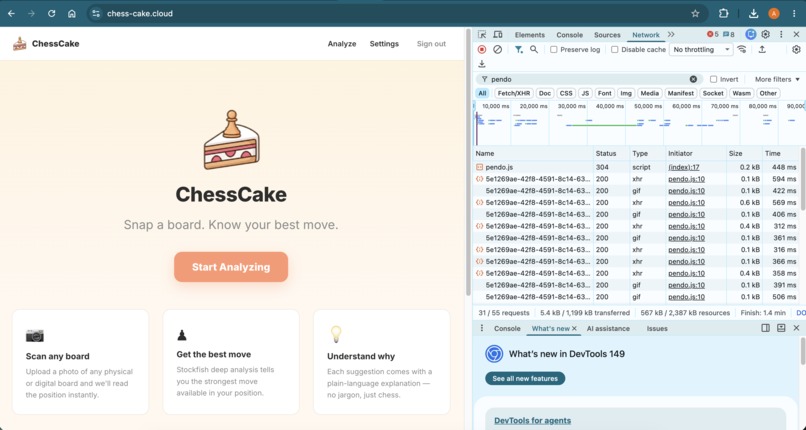Click the Start Analyzing button
Screen dimensions: 806x430
tap(231, 267)
